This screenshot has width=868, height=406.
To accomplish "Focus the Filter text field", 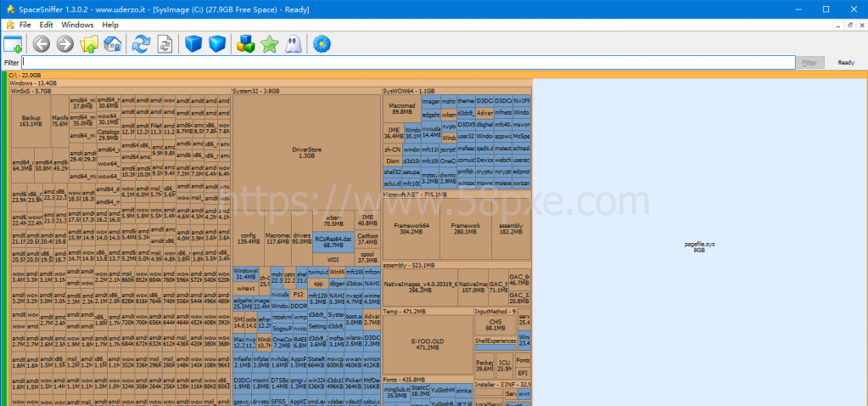I will pyautogui.click(x=408, y=63).
